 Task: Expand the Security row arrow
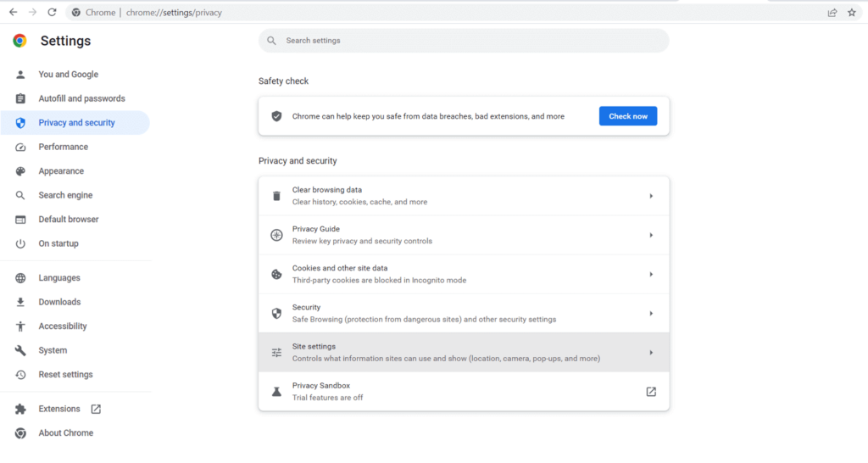pos(651,314)
